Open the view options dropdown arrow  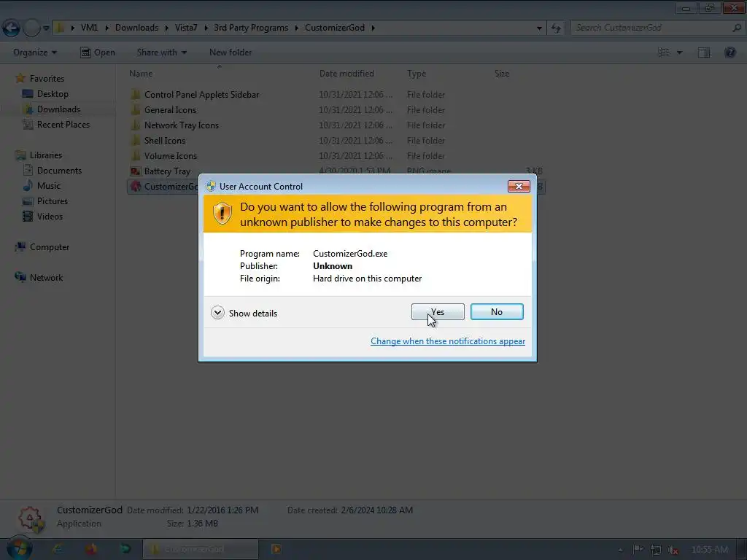pos(679,52)
